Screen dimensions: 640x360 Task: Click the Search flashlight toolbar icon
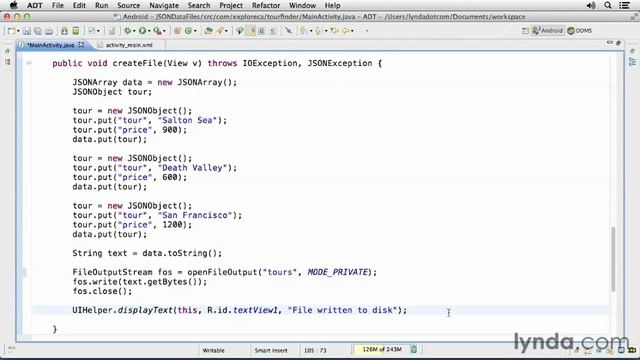[x=220, y=31]
